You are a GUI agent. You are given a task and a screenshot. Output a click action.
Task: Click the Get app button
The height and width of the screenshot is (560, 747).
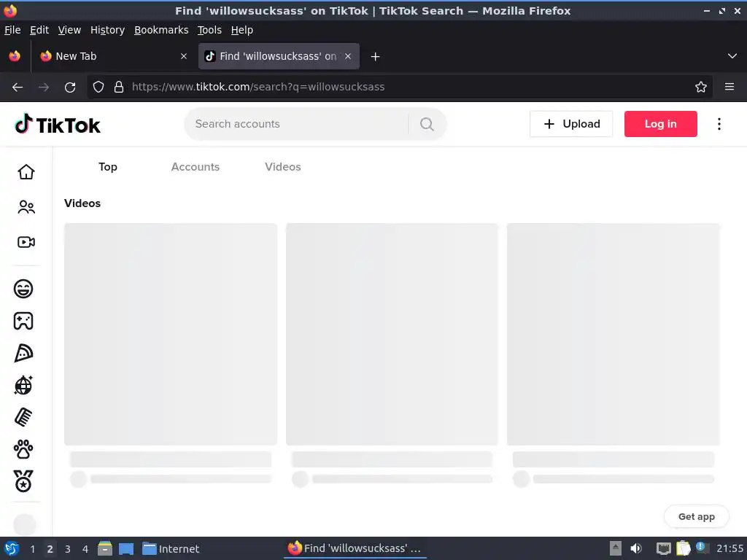(x=697, y=517)
